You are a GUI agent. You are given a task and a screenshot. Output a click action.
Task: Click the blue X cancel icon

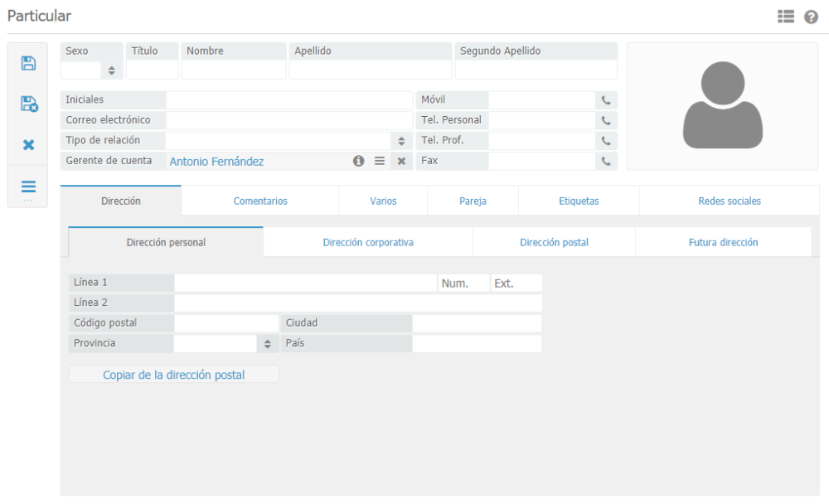28,145
